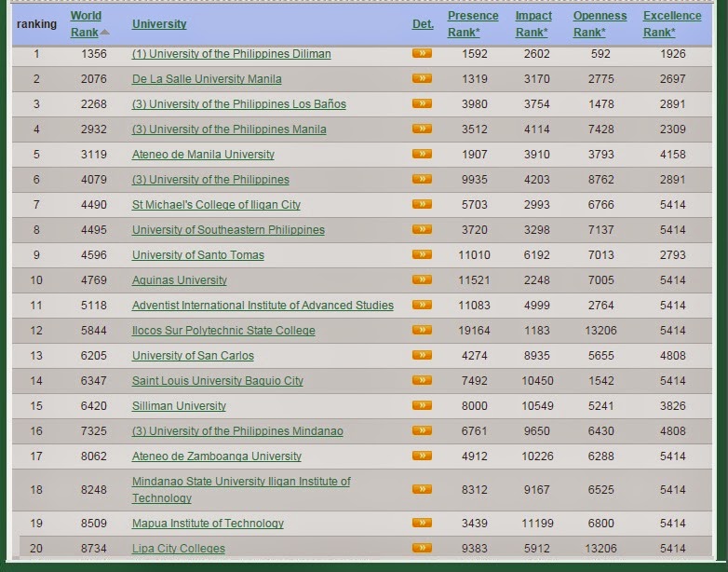Open University of Southeastern Philippines link
Screen dimensions: 728x572
(228, 229)
